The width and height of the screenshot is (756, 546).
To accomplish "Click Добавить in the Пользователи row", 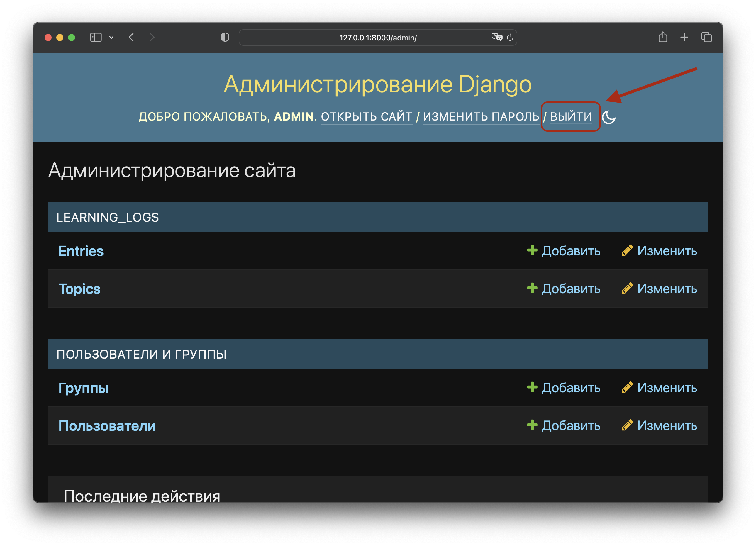I will (571, 426).
